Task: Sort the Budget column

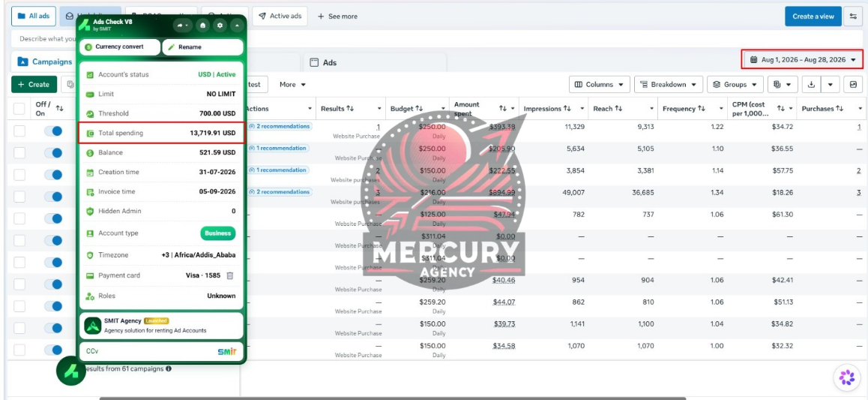Action: [x=419, y=109]
